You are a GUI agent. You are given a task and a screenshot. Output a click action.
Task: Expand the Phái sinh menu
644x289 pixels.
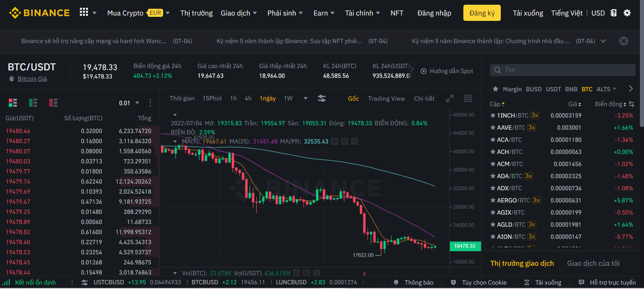tap(285, 13)
